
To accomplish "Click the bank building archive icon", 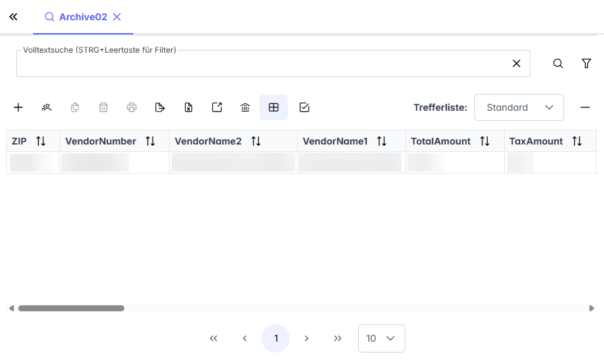I will [245, 107].
